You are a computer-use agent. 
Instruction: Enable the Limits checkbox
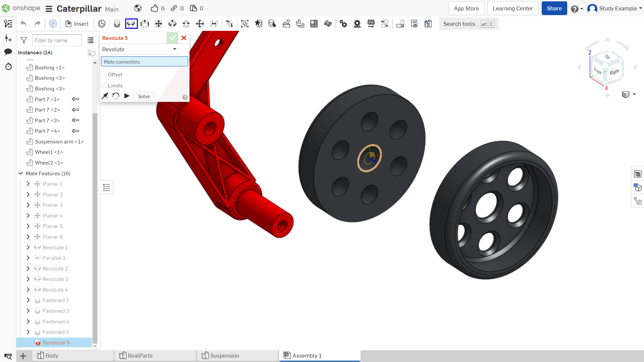point(104,85)
